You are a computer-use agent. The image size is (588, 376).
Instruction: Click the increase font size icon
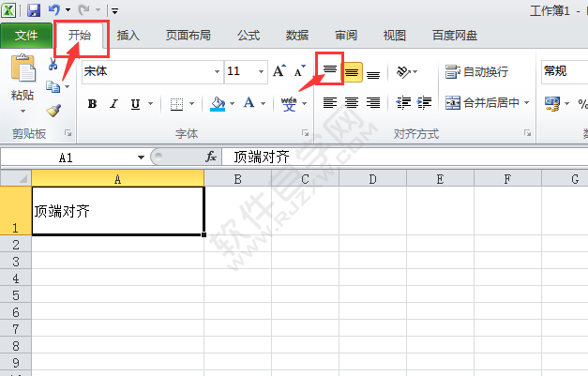[279, 71]
